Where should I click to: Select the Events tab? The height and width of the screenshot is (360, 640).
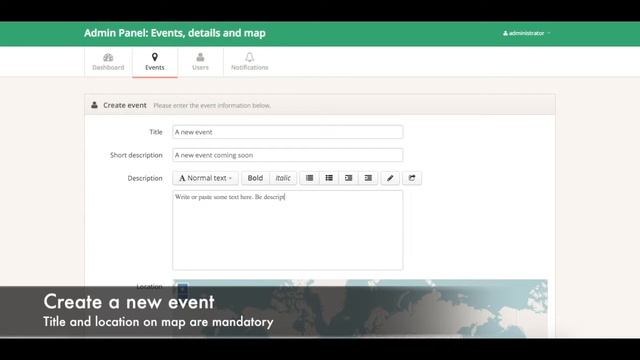click(155, 62)
